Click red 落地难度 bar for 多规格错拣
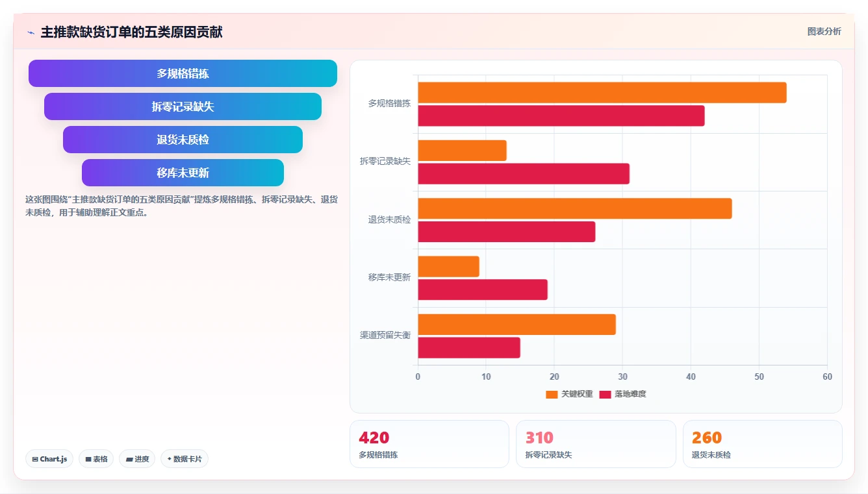The width and height of the screenshot is (868, 494). click(561, 116)
